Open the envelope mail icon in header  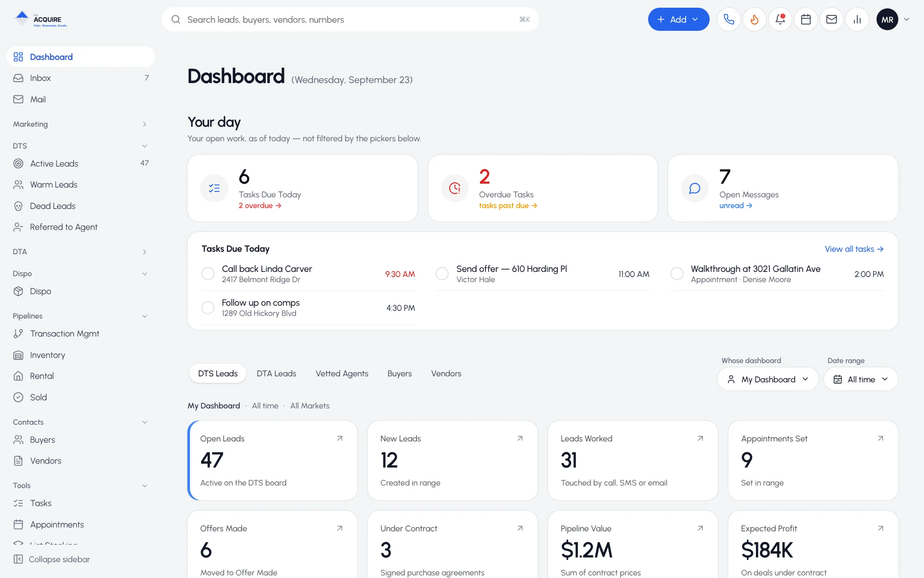click(x=831, y=19)
